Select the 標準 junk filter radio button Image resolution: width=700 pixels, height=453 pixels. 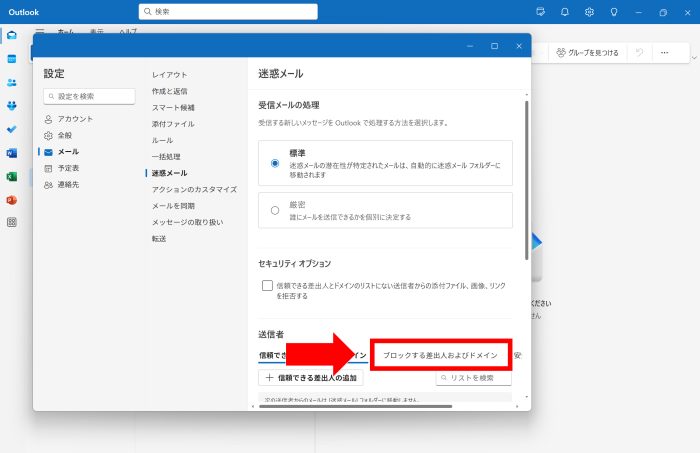tap(275, 161)
